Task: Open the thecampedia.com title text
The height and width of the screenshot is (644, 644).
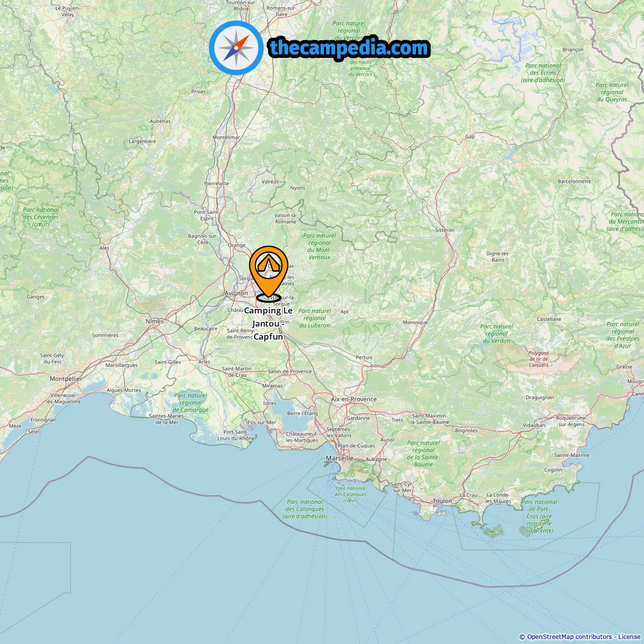Action: click(349, 48)
